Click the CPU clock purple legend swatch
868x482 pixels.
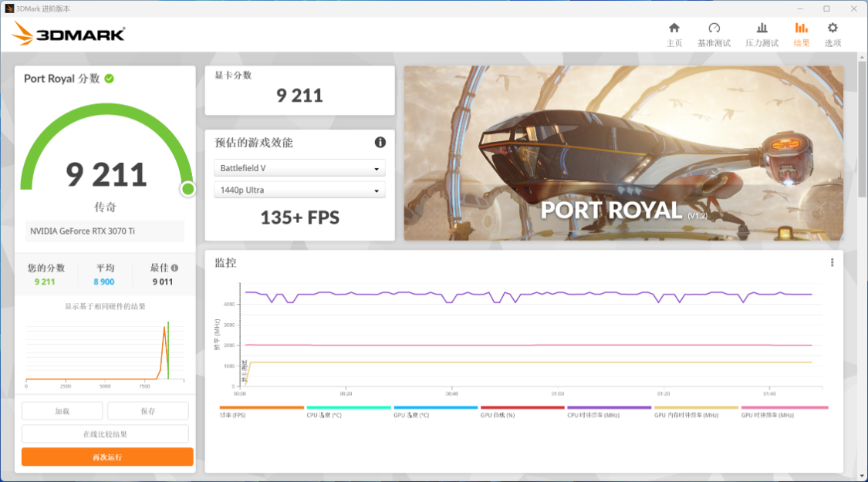pos(609,408)
